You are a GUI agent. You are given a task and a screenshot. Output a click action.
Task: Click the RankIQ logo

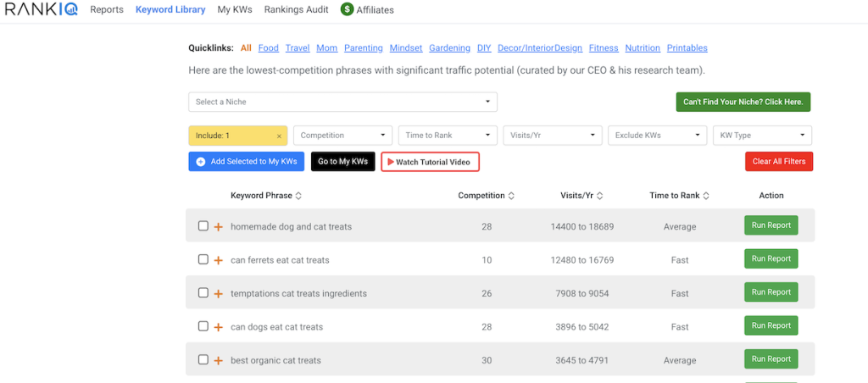[x=41, y=8]
